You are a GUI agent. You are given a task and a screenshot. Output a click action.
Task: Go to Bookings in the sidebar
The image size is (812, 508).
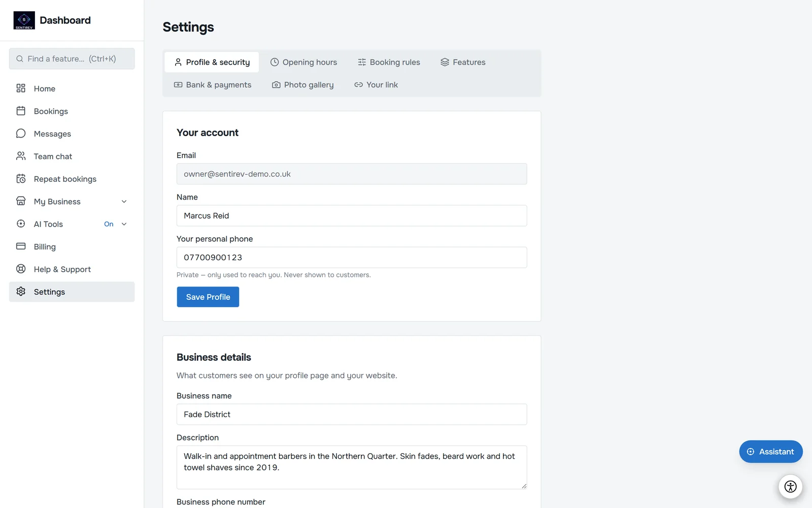72,111
